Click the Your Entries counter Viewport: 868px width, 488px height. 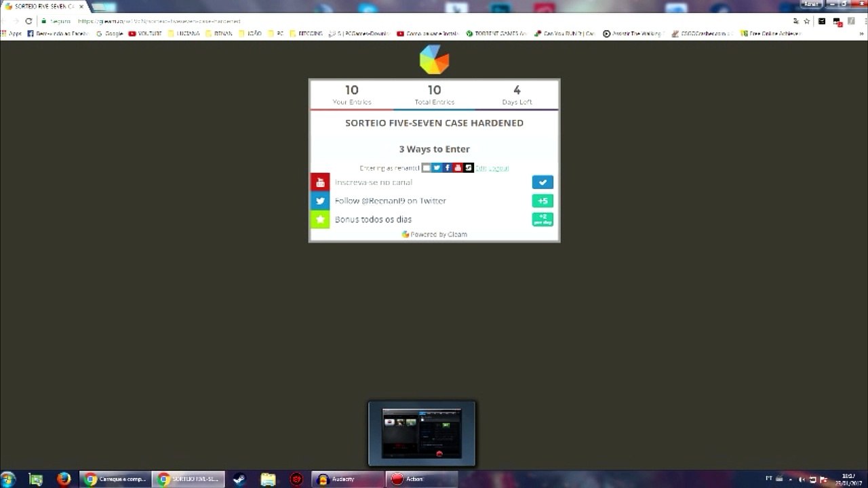[x=352, y=94]
